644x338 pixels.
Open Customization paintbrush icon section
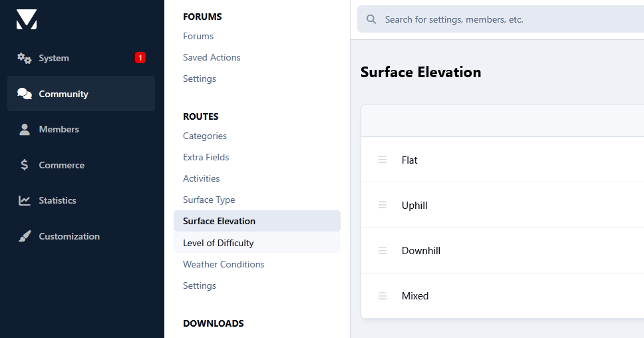pyautogui.click(x=25, y=236)
